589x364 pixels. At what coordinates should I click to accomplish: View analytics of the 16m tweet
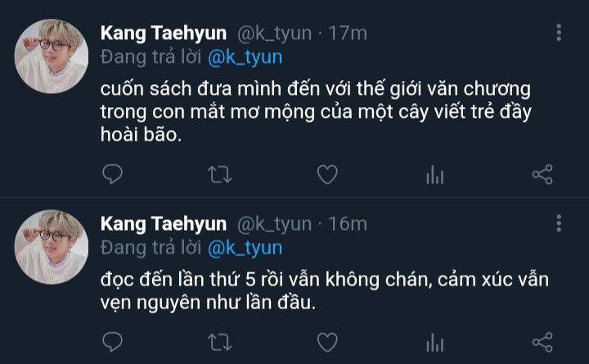click(x=435, y=343)
